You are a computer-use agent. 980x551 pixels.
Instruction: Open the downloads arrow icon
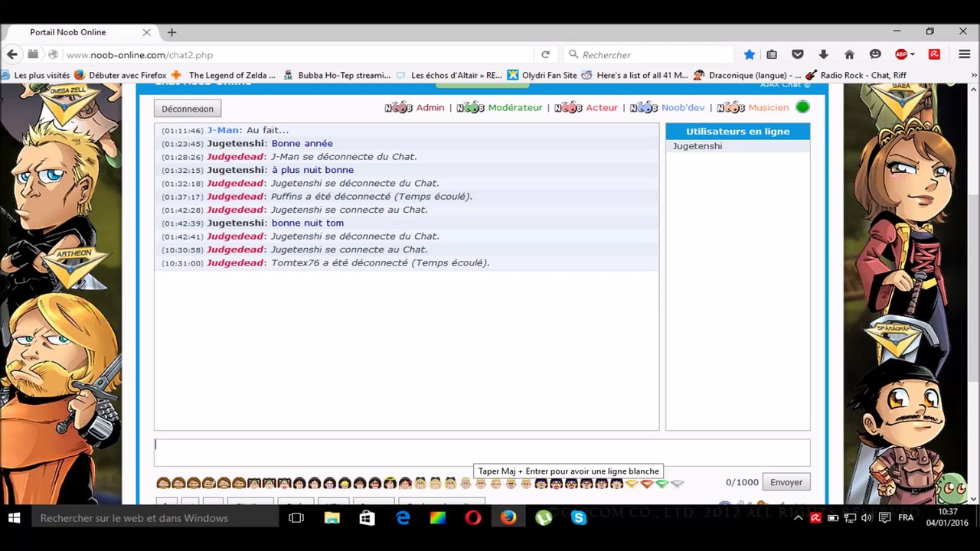(823, 54)
